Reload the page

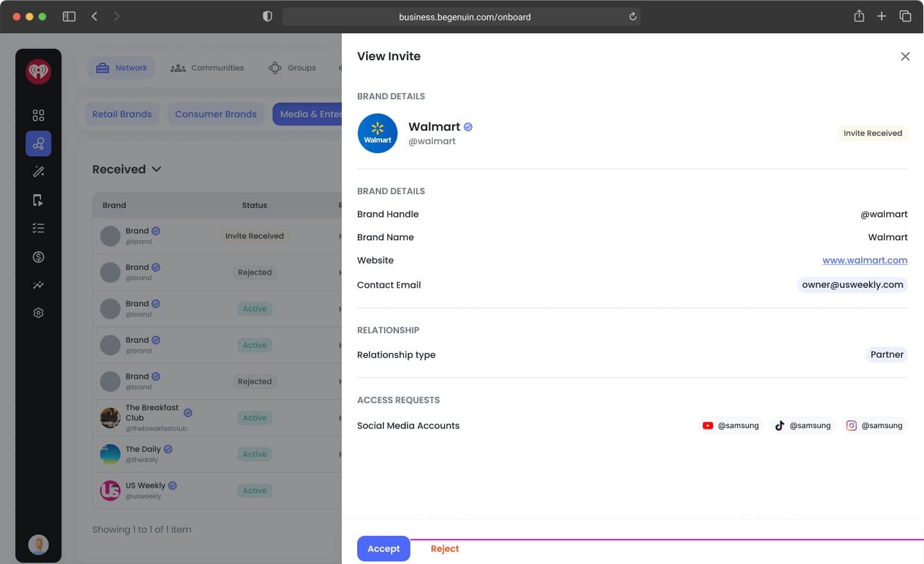point(633,17)
